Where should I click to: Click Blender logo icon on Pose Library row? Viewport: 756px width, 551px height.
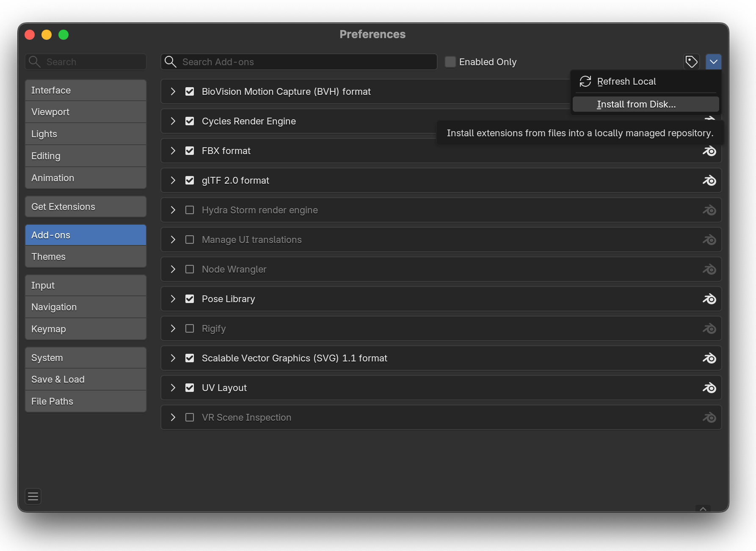(709, 299)
